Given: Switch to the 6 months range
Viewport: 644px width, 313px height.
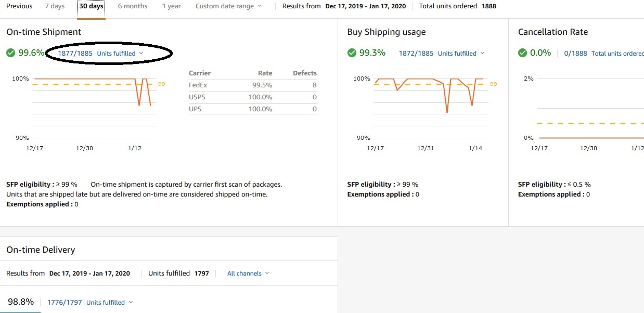Looking at the screenshot, I should pyautogui.click(x=132, y=6).
